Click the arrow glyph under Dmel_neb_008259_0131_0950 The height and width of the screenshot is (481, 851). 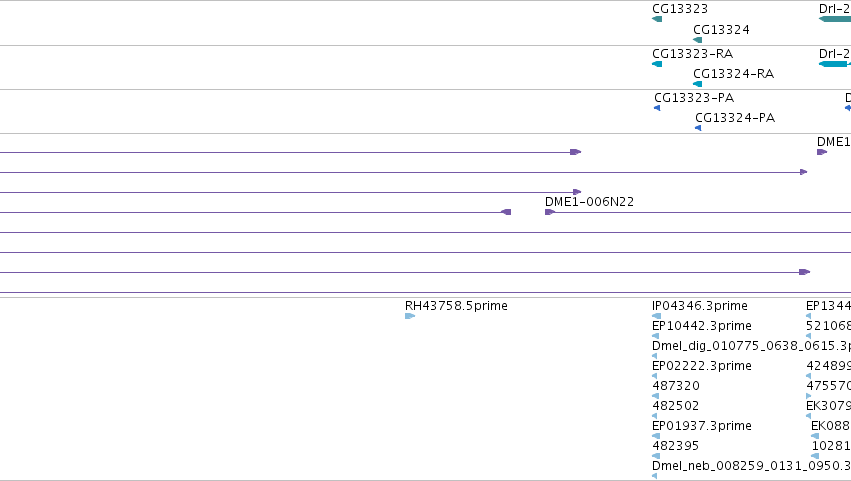coord(654,476)
